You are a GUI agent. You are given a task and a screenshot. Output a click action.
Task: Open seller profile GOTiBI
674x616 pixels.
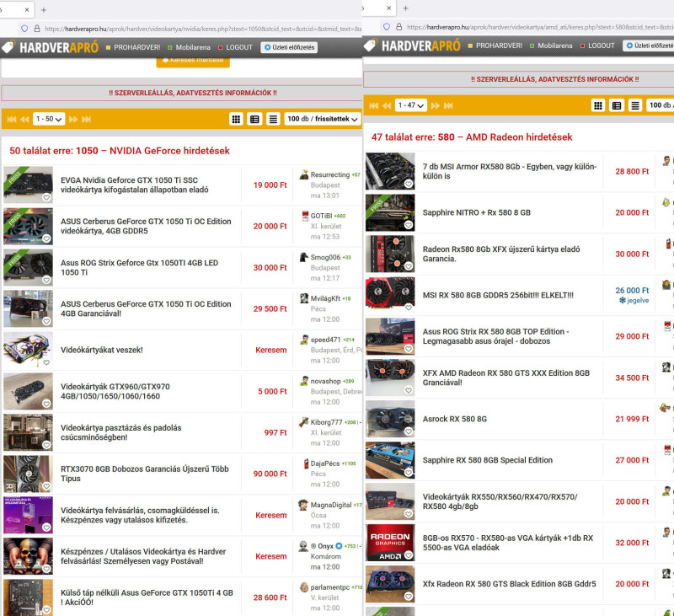[322, 216]
